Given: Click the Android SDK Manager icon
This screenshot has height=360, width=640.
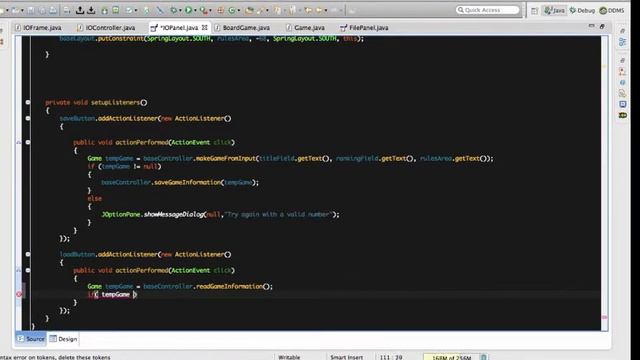Looking at the screenshot, I should [104, 10].
